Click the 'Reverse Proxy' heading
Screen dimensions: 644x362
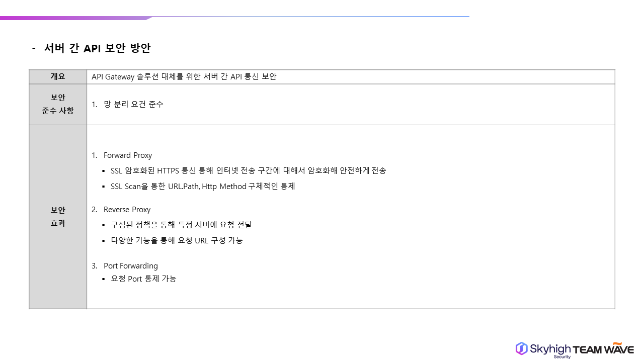(127, 210)
